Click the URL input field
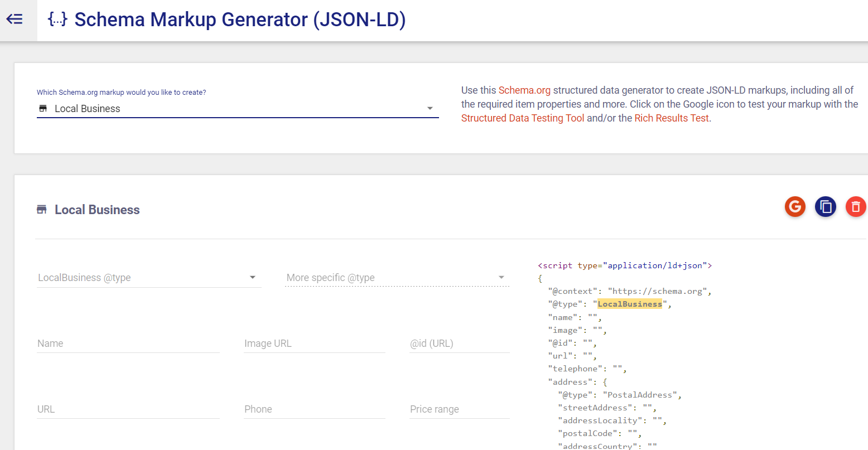868x450 pixels. coord(128,409)
